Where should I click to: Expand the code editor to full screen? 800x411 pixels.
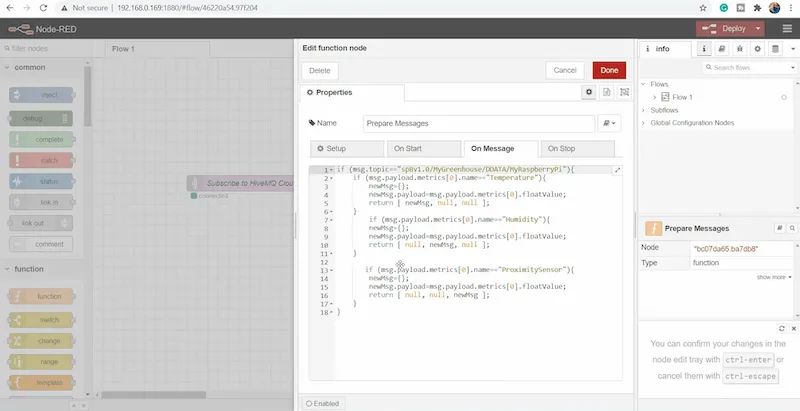pyautogui.click(x=617, y=171)
